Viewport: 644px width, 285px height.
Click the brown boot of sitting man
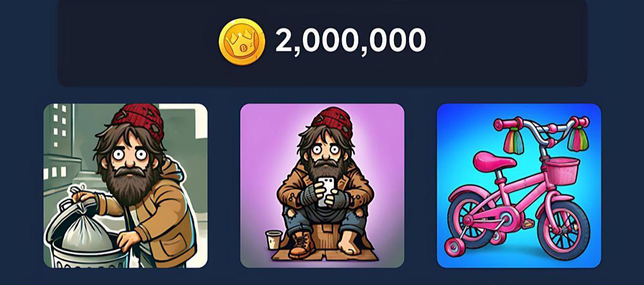(x=303, y=244)
